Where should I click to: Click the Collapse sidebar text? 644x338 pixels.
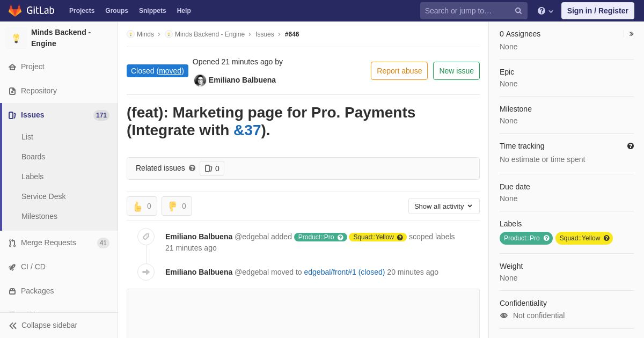[x=49, y=325]
